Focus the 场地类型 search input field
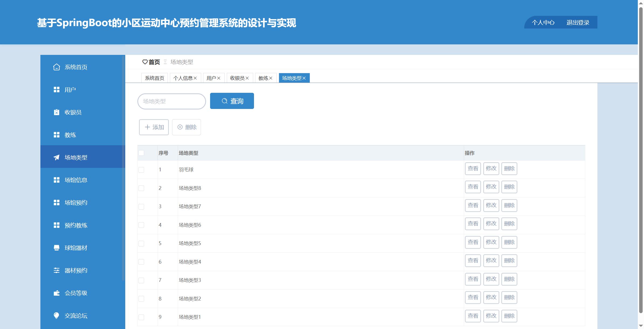 click(172, 101)
